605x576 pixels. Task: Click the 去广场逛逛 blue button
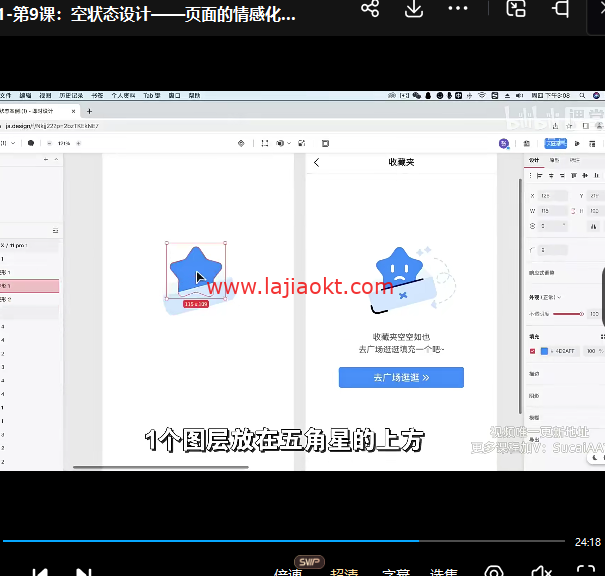(x=401, y=377)
